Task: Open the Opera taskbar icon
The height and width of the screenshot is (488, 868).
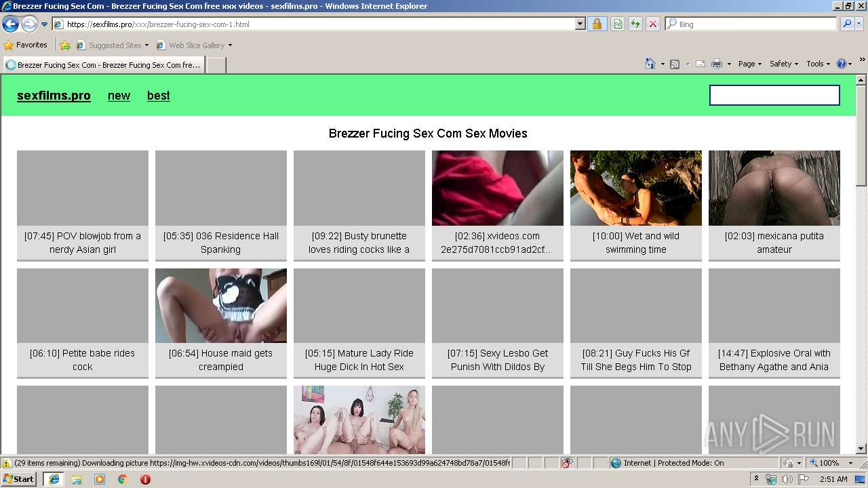Action: (x=145, y=479)
